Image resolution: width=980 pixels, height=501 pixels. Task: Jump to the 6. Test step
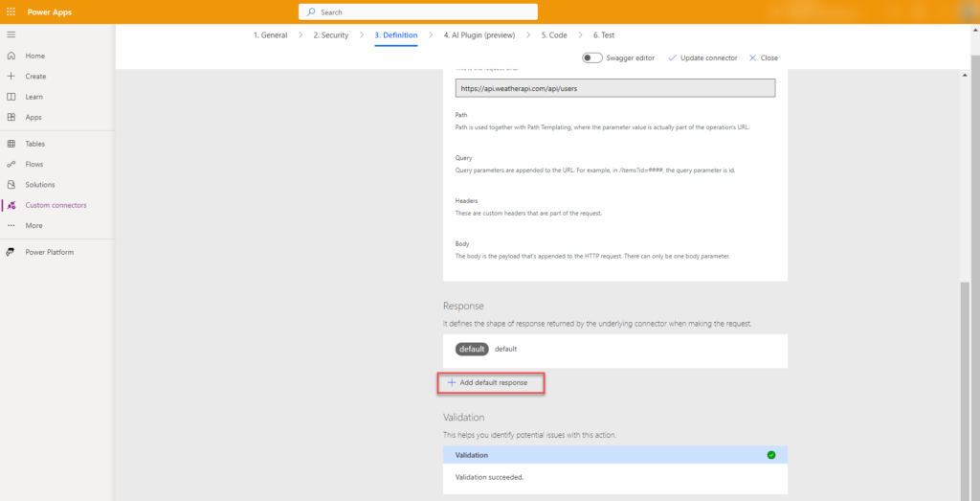pos(604,35)
